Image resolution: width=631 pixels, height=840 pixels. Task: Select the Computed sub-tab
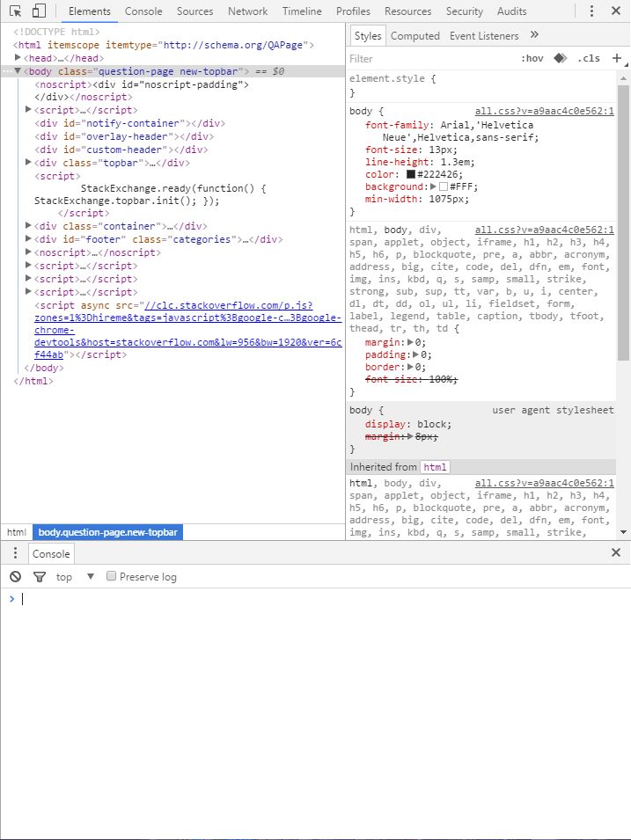415,36
